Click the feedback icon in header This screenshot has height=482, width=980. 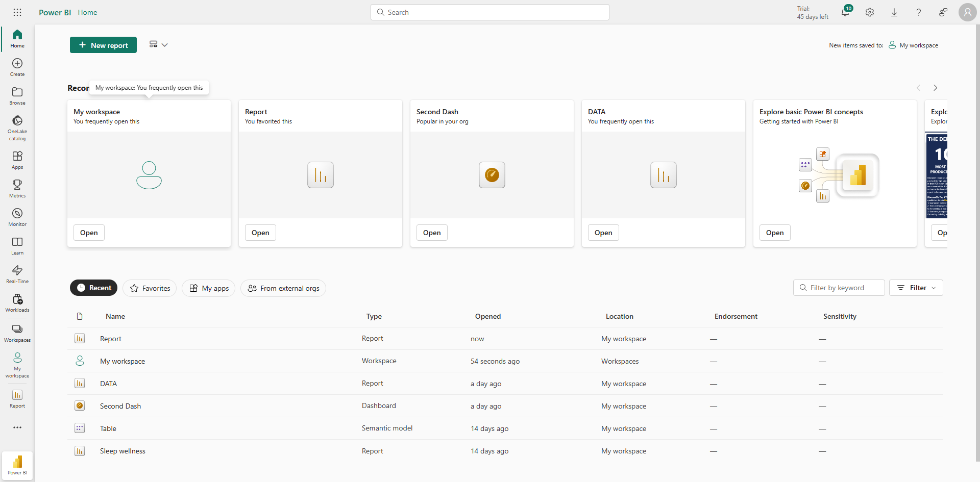pos(943,12)
